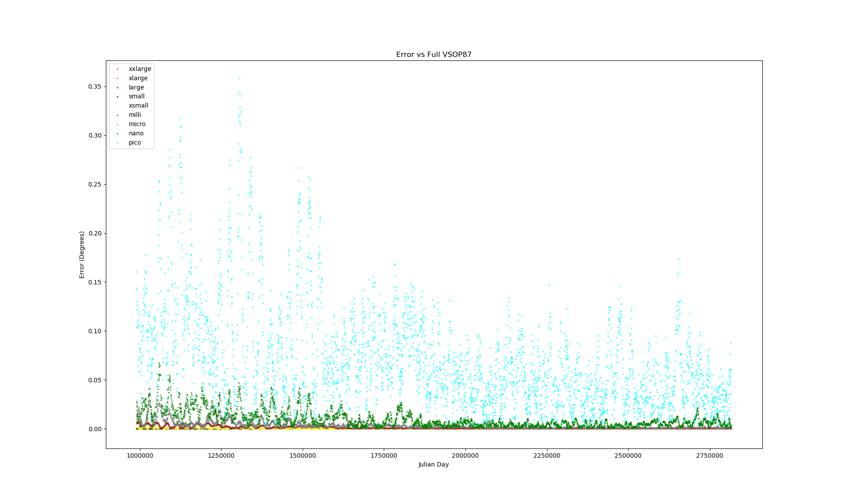Click the pico legend marker dot

tap(117, 143)
